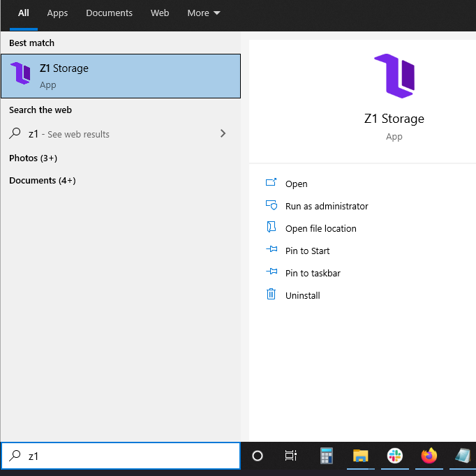This screenshot has height=476, width=476.
Task: Click the Pin to taskbar pin icon
Action: coord(272,271)
